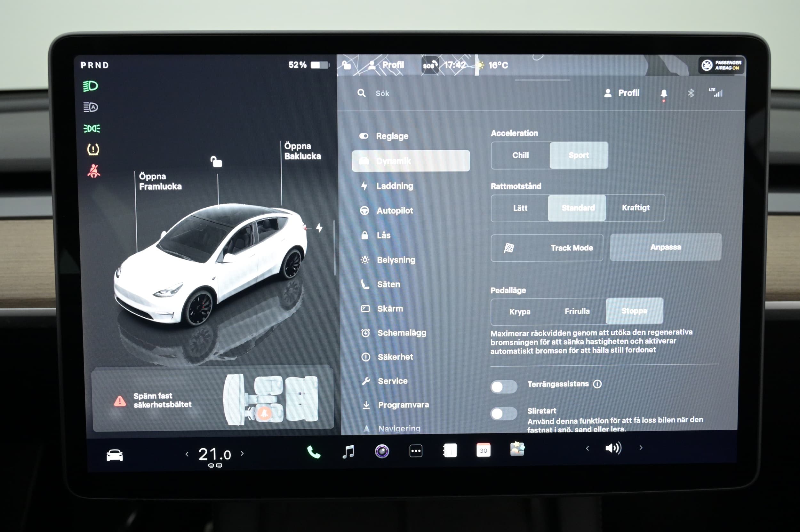Tap the parking lights indicator icon
The width and height of the screenshot is (800, 532).
92,129
